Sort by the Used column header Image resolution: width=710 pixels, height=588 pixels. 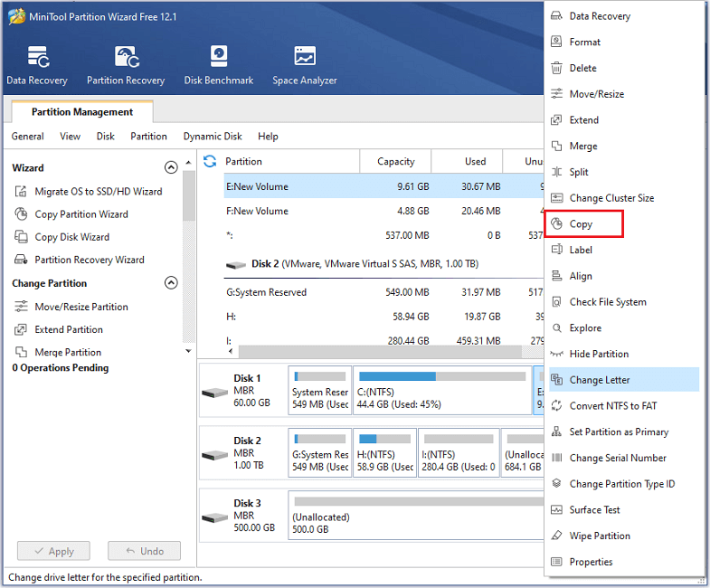pyautogui.click(x=468, y=162)
